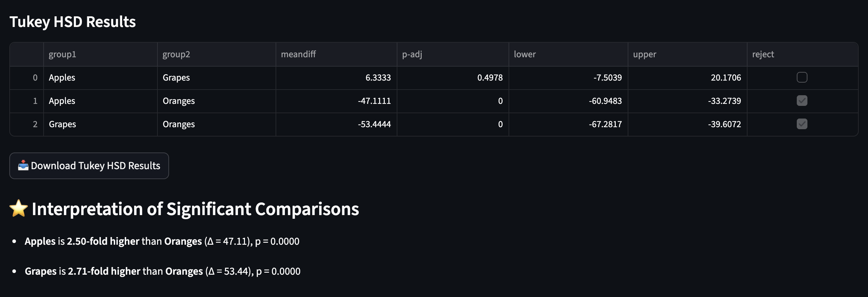The height and width of the screenshot is (297, 868).
Task: Sort by the group1 column header
Action: pos(101,54)
